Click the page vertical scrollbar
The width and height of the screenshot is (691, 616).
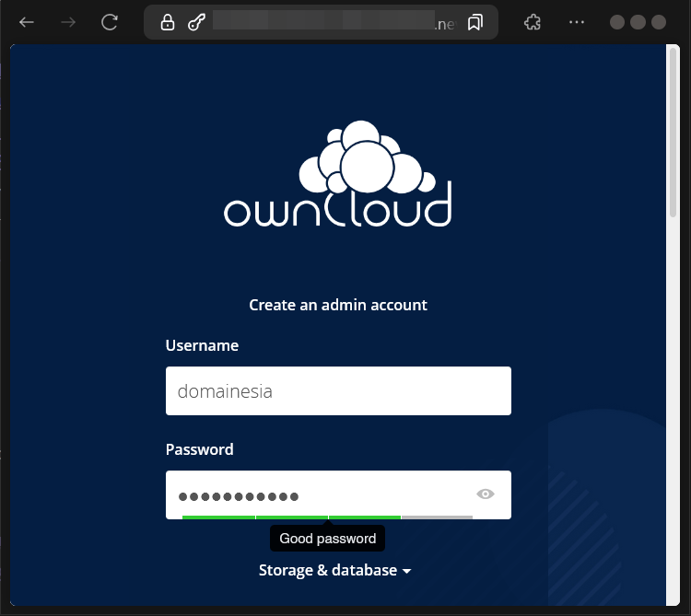pyautogui.click(x=673, y=132)
